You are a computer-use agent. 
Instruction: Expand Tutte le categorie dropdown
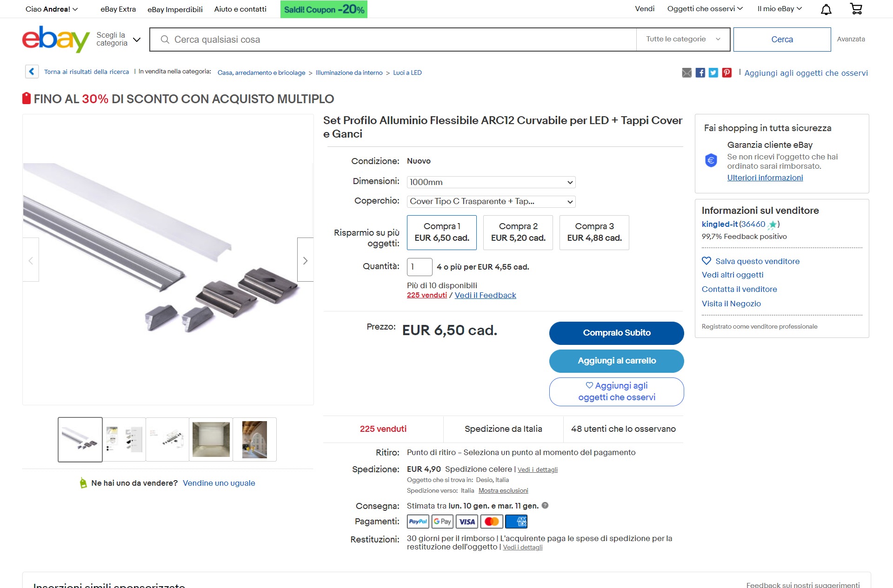tap(683, 40)
